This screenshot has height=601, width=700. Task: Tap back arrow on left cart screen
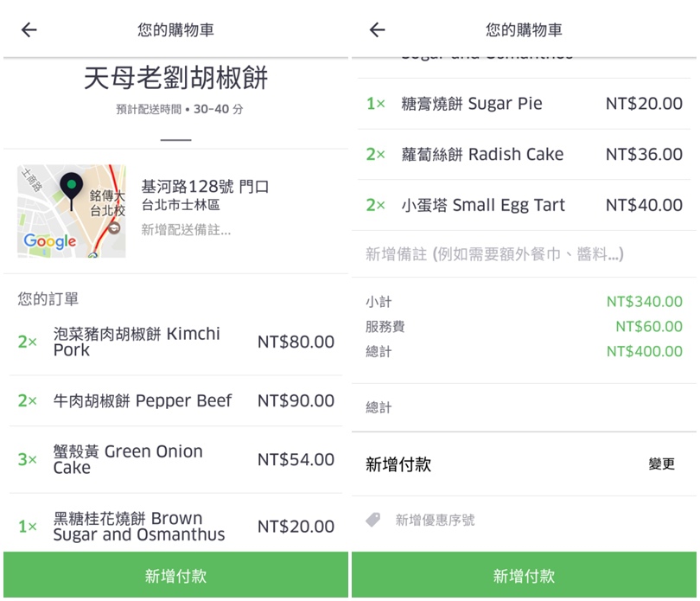(x=29, y=30)
